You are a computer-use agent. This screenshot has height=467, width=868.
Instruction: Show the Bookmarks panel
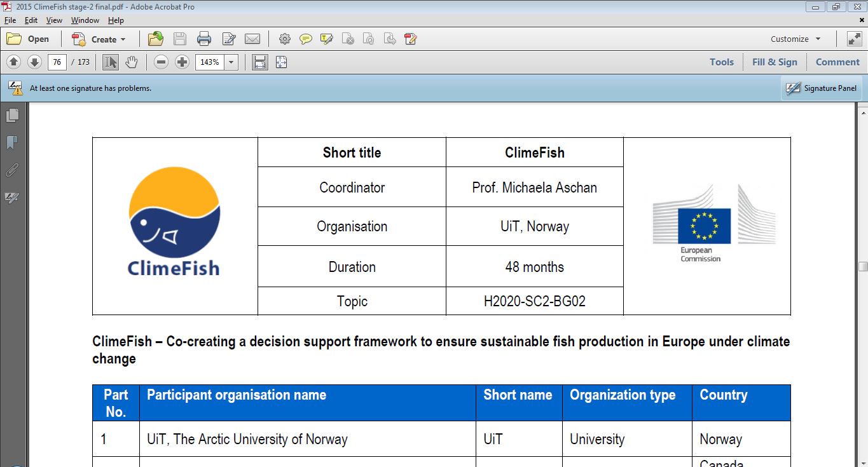13,143
